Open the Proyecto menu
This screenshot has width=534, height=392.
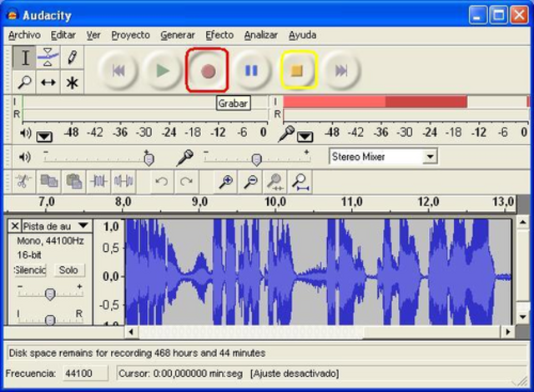pos(130,35)
